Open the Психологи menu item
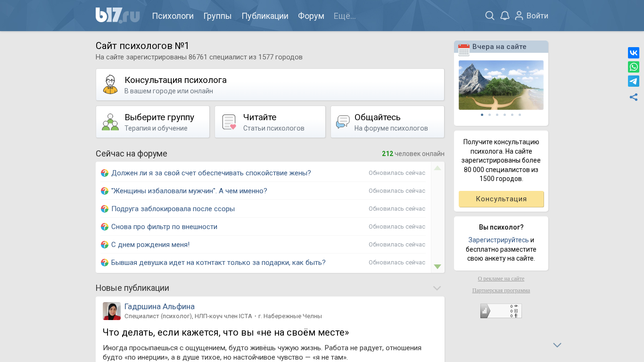This screenshot has width=644, height=362. [173, 16]
